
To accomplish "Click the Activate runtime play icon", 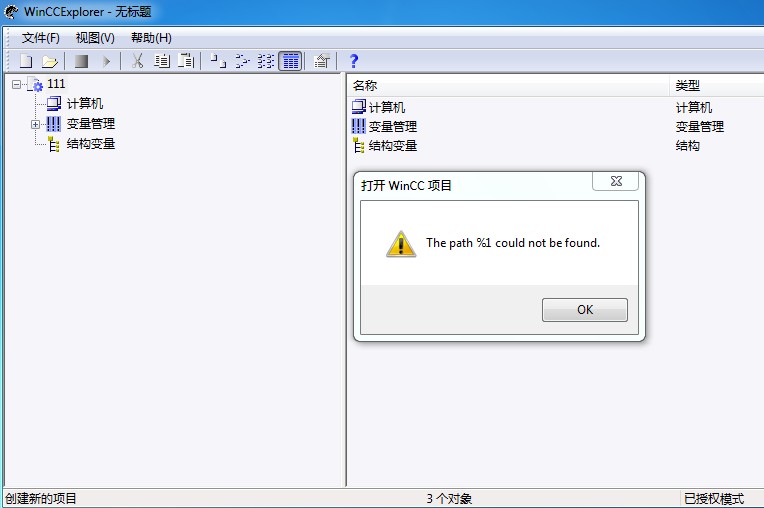I will pos(106,61).
